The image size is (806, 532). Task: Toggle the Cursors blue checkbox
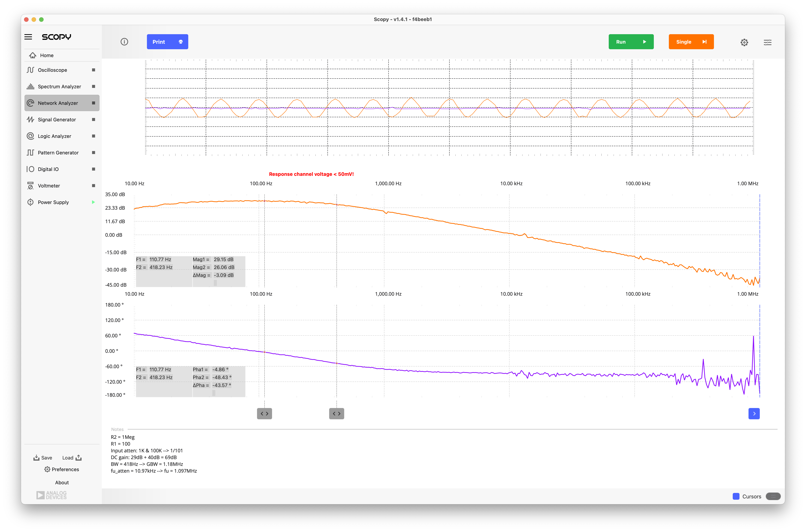pos(736,496)
